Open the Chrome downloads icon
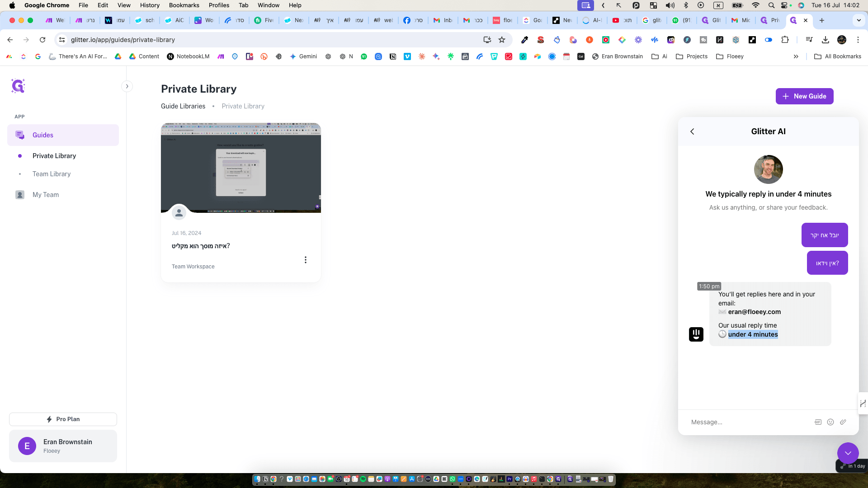The height and width of the screenshot is (488, 868). click(x=826, y=40)
